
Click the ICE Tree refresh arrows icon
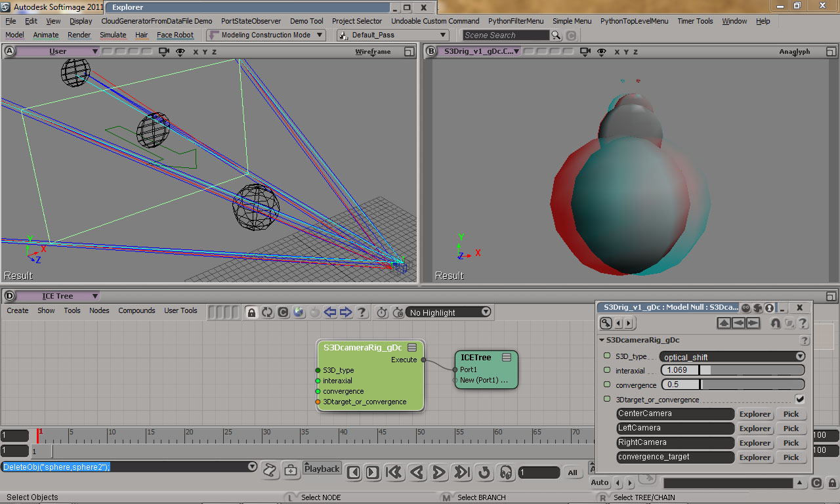(267, 312)
